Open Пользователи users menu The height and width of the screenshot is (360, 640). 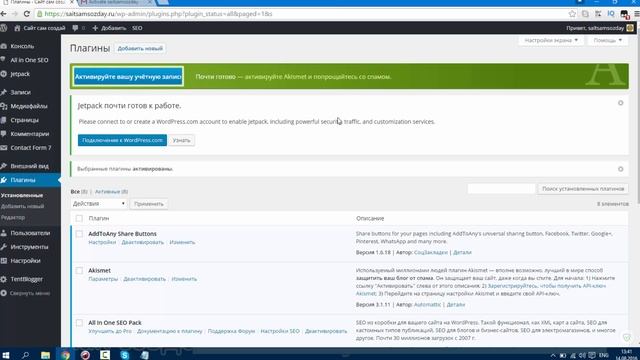(30, 233)
